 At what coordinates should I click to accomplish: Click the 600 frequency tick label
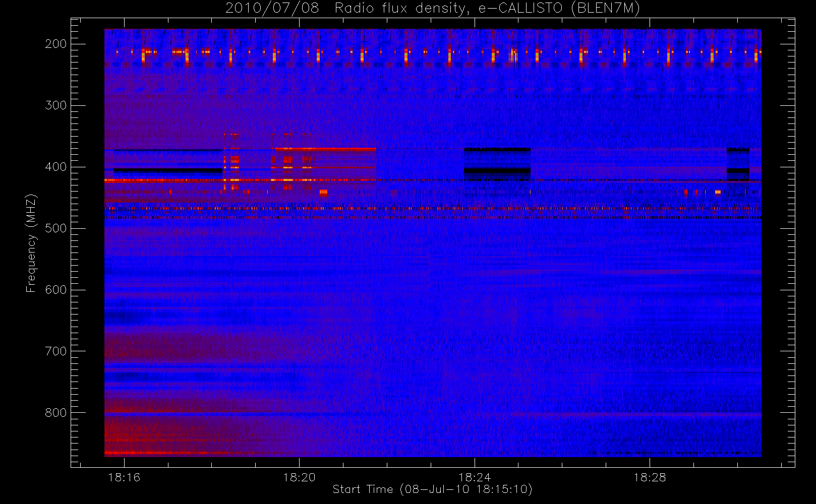point(56,290)
